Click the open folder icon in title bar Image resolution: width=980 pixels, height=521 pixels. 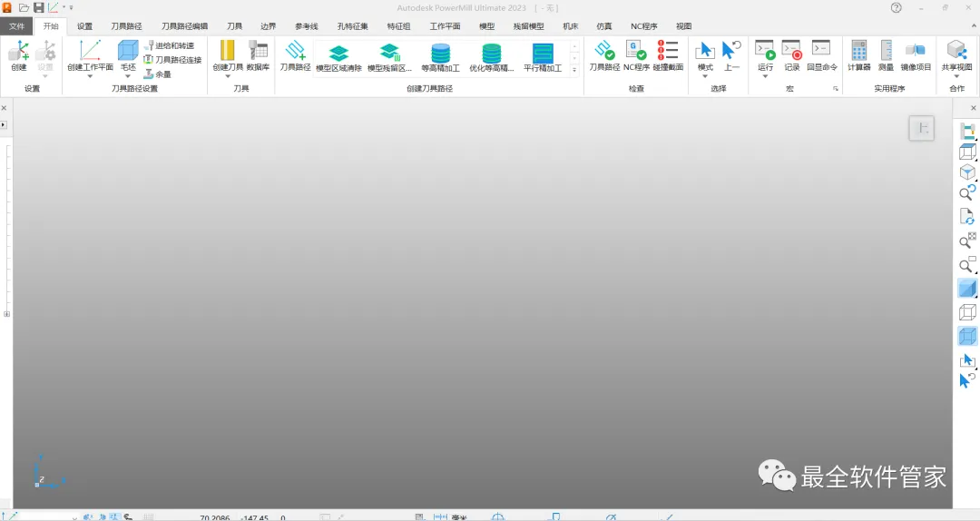pos(24,7)
